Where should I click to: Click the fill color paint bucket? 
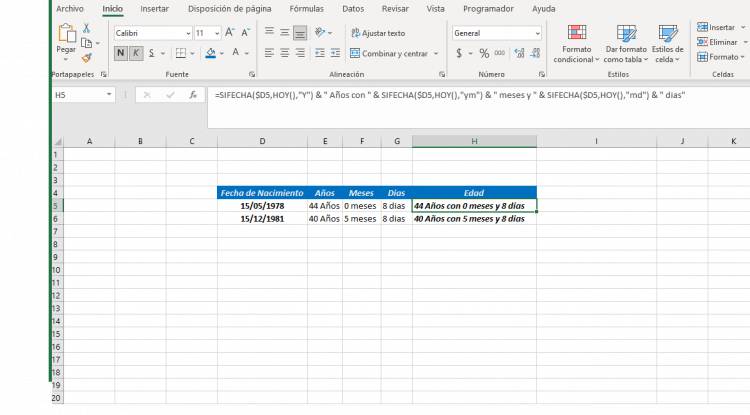pyautogui.click(x=210, y=53)
